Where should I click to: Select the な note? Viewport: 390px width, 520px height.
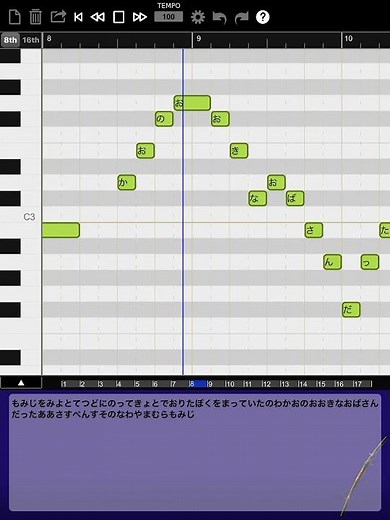click(258, 198)
